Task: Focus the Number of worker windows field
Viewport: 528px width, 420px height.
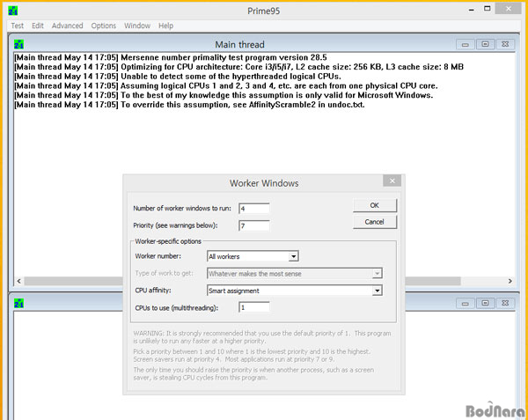Action: (254, 209)
